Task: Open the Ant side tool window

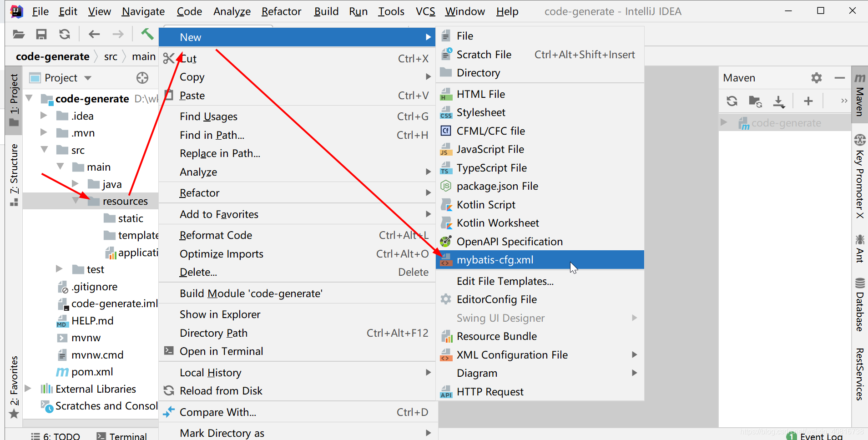Action: point(859,248)
